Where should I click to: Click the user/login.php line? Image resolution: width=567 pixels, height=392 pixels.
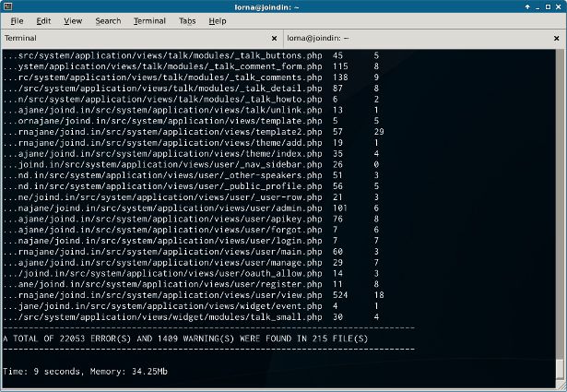coord(191,241)
